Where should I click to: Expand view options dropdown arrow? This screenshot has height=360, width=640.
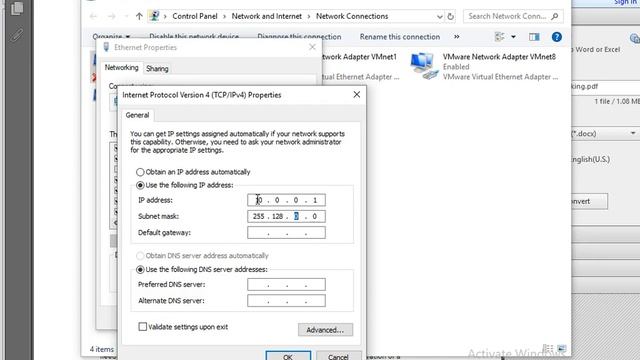pyautogui.click(x=513, y=37)
